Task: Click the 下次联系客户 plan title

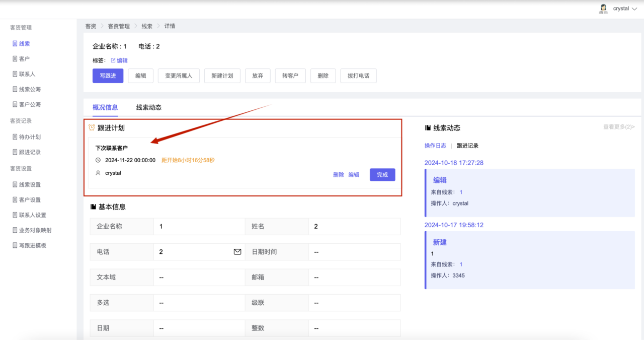Action: (112, 148)
